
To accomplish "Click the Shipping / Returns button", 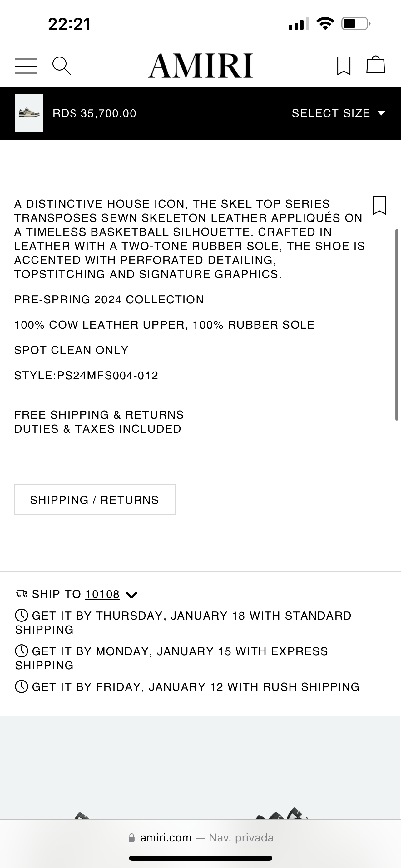I will (95, 500).
